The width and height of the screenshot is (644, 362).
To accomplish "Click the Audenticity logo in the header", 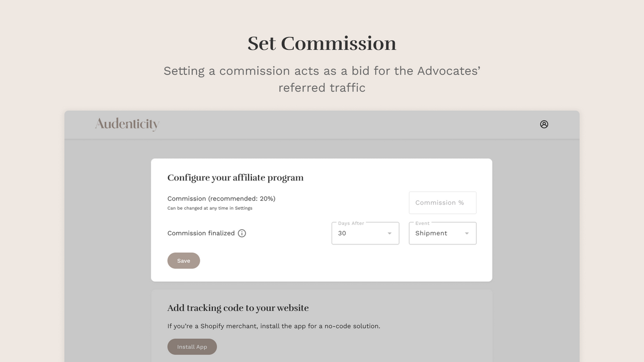I will pos(127,124).
